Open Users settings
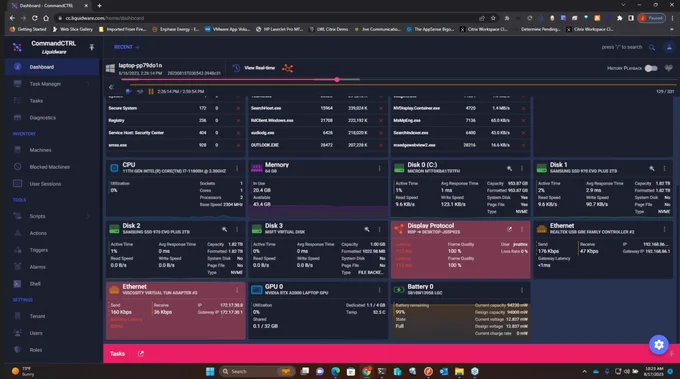680x379 pixels. tap(36, 333)
